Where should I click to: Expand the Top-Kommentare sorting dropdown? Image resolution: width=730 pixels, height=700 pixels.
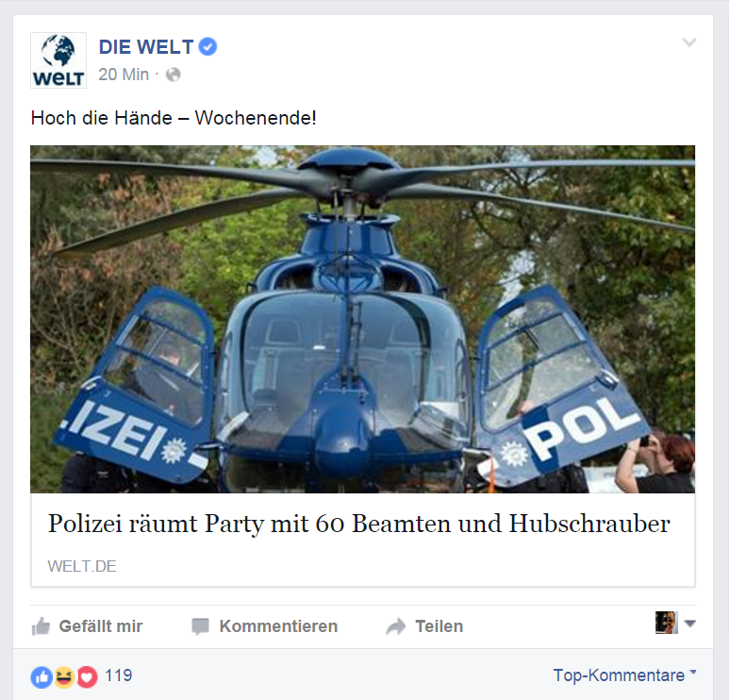pyautogui.click(x=624, y=675)
